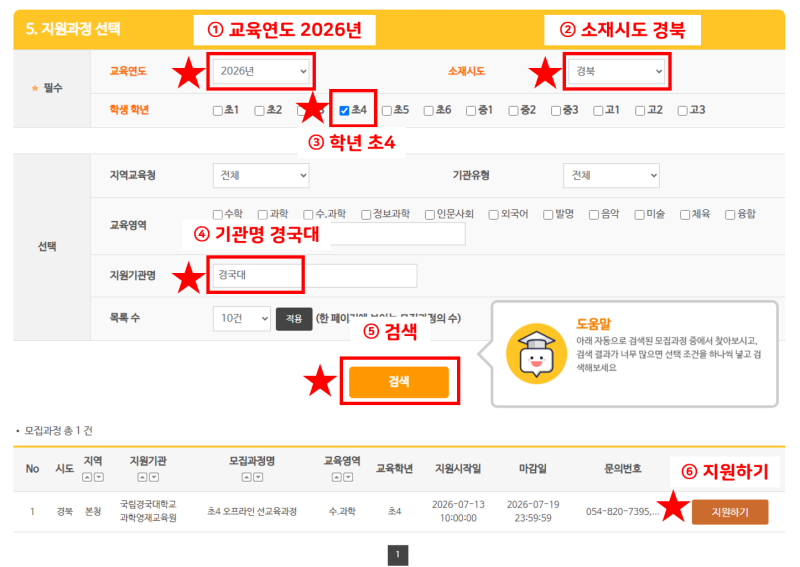Enable the 외국어 checkbox

coord(494,214)
